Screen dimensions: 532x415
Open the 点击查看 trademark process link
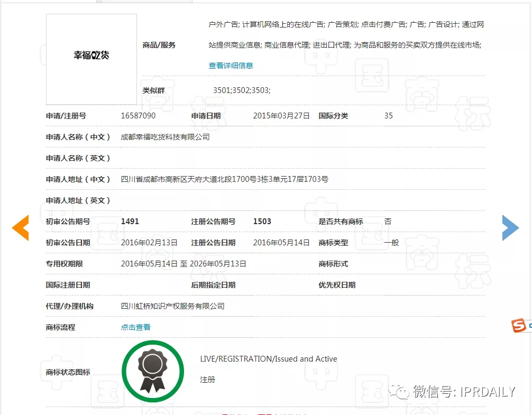coord(136,327)
